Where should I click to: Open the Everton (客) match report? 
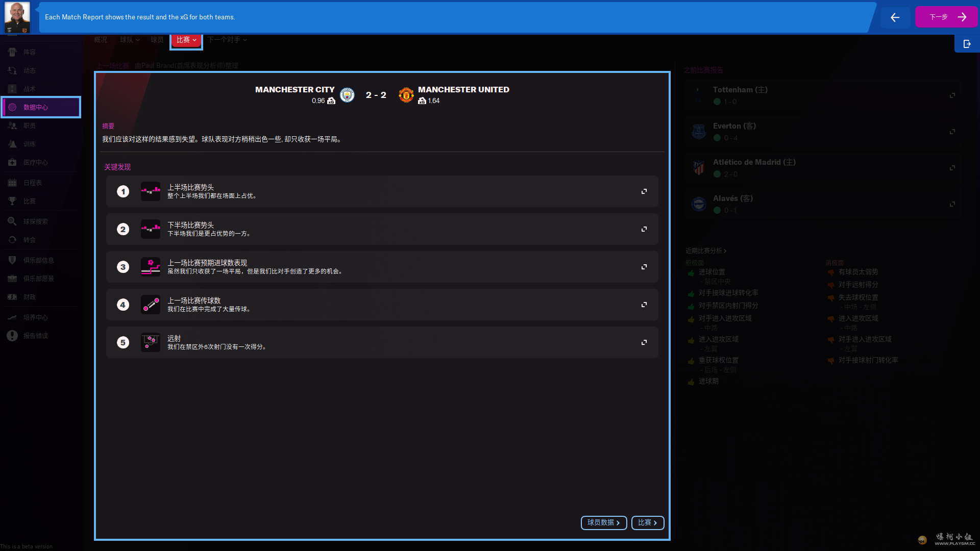click(823, 132)
